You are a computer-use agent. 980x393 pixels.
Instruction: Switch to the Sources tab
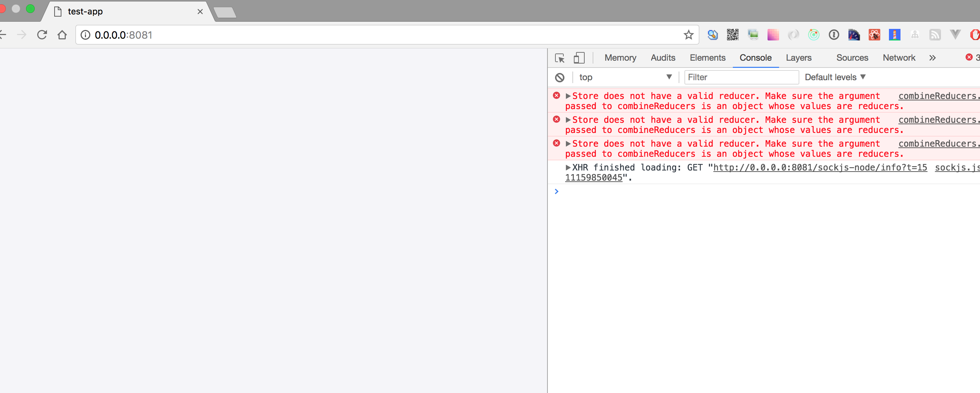coord(852,58)
